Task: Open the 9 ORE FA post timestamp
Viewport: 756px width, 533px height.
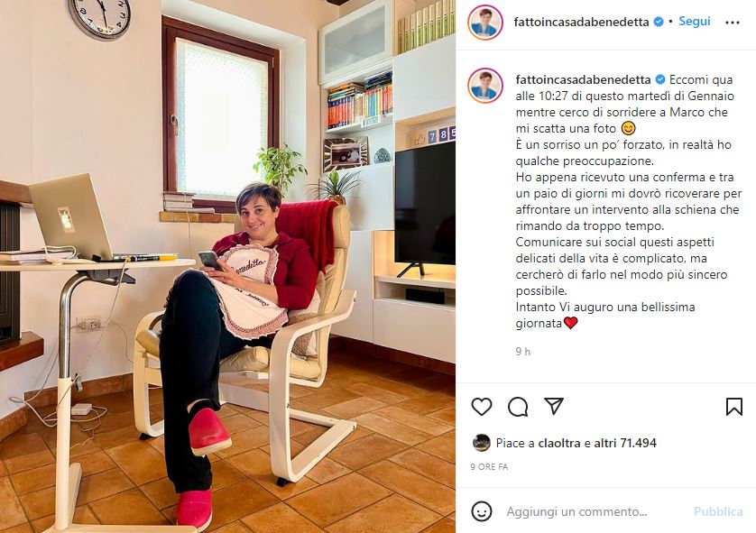Action: click(489, 466)
